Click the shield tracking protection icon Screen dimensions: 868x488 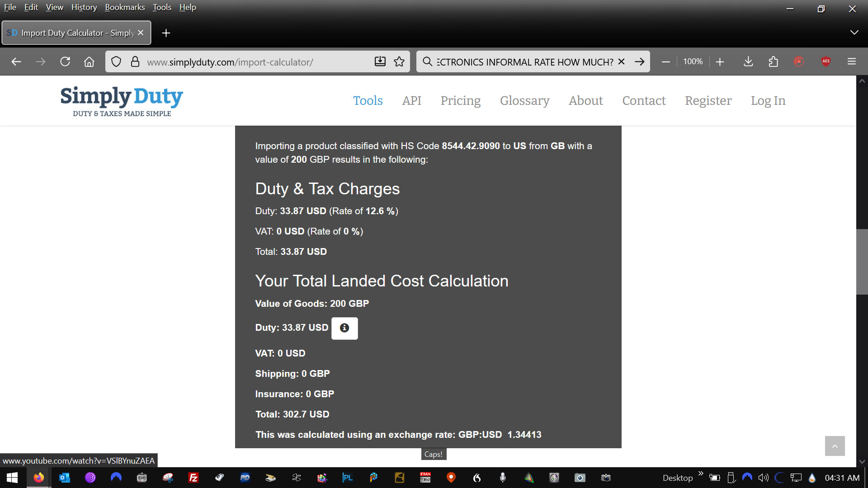click(116, 62)
